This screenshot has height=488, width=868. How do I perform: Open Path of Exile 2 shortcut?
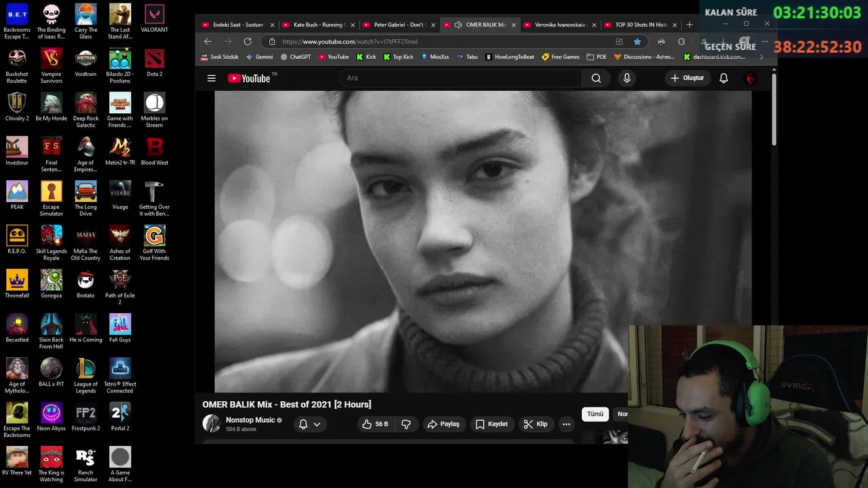[x=120, y=287]
